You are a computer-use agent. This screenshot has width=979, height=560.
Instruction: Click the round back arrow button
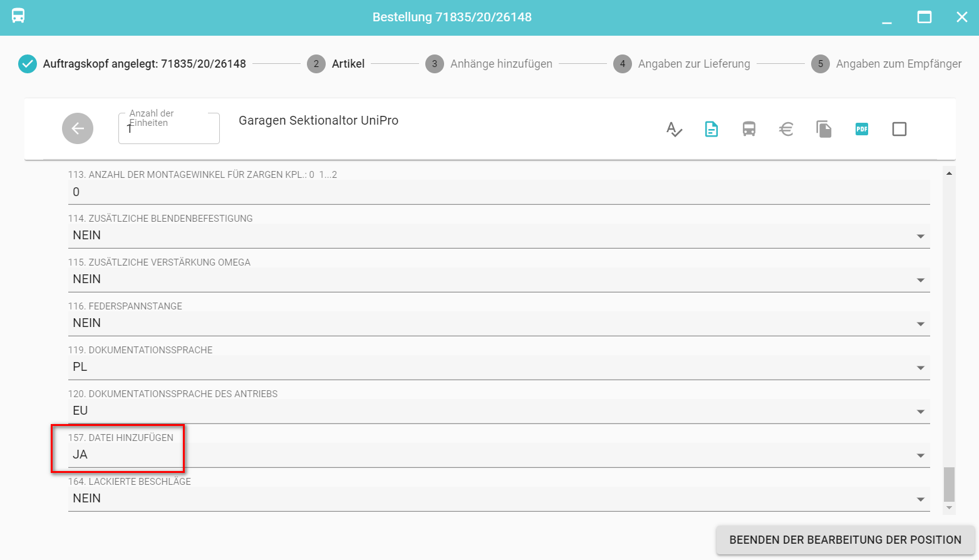[78, 128]
